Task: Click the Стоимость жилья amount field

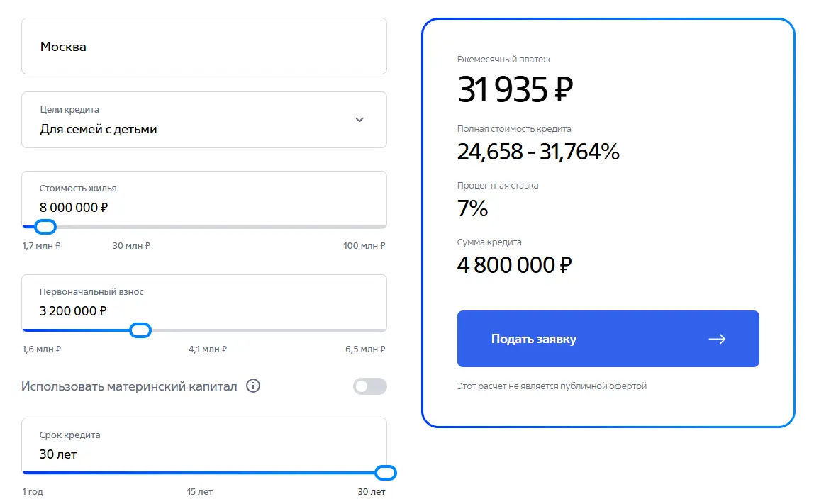Action: pyautogui.click(x=204, y=199)
